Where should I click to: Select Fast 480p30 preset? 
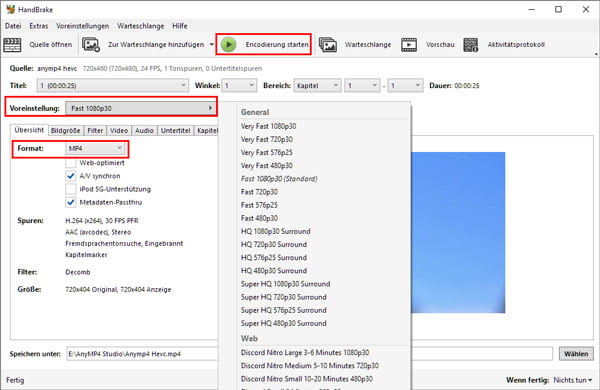(259, 218)
